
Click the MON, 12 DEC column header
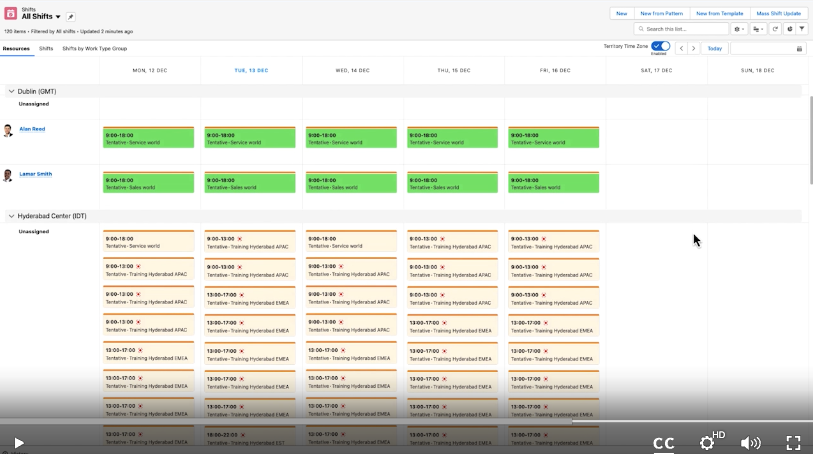(150, 70)
